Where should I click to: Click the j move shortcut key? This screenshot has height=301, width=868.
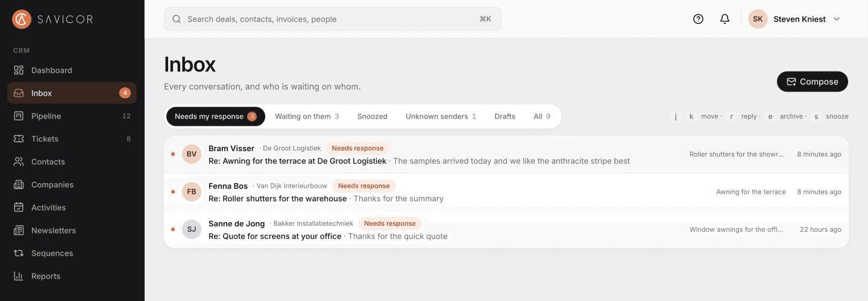tap(676, 117)
